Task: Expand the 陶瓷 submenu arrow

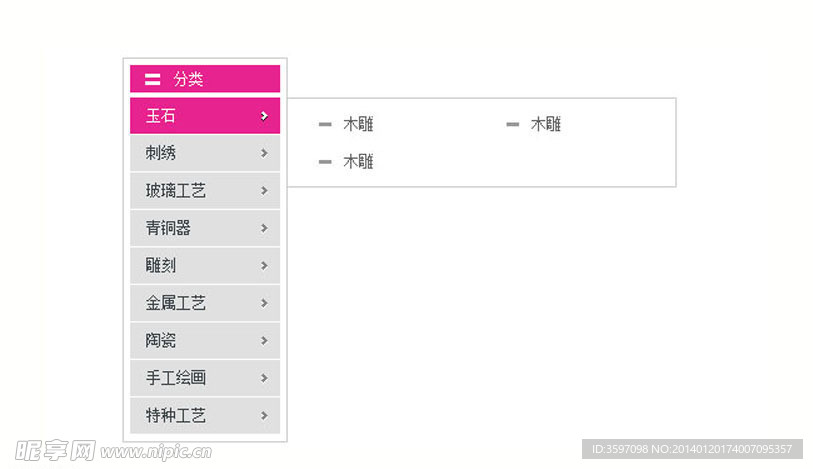Action: 264,340
